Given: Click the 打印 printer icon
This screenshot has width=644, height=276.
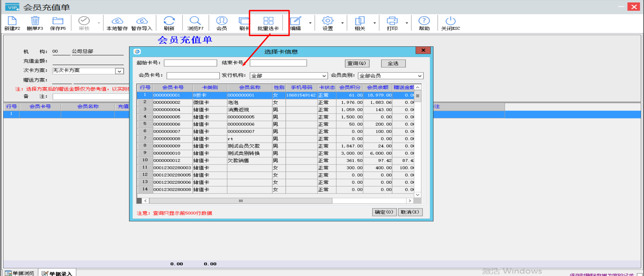Looking at the screenshot, I should click(x=392, y=21).
